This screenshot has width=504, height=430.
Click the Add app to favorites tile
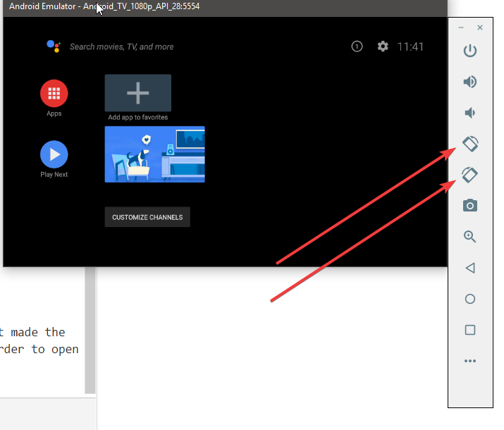pyautogui.click(x=138, y=93)
